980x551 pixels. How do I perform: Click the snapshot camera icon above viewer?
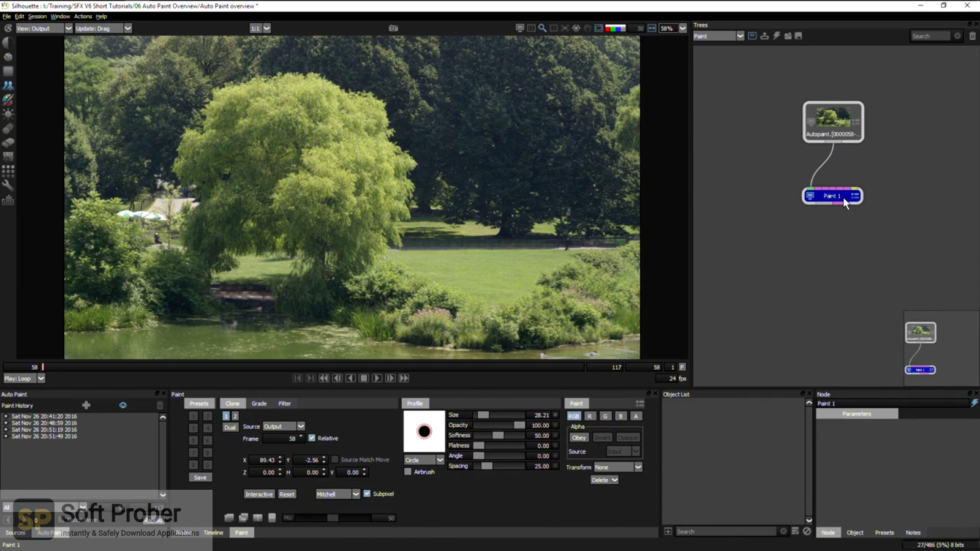tap(393, 28)
